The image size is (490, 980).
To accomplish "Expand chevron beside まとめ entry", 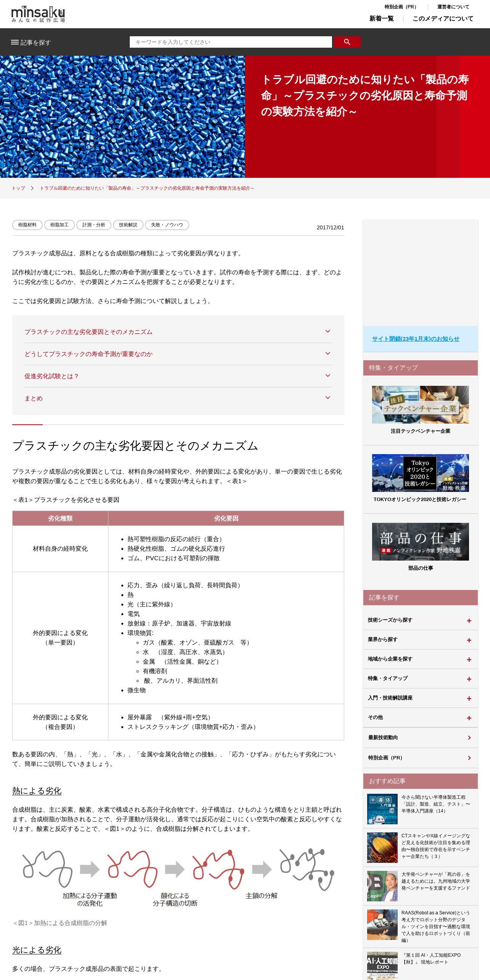I will [x=327, y=398].
